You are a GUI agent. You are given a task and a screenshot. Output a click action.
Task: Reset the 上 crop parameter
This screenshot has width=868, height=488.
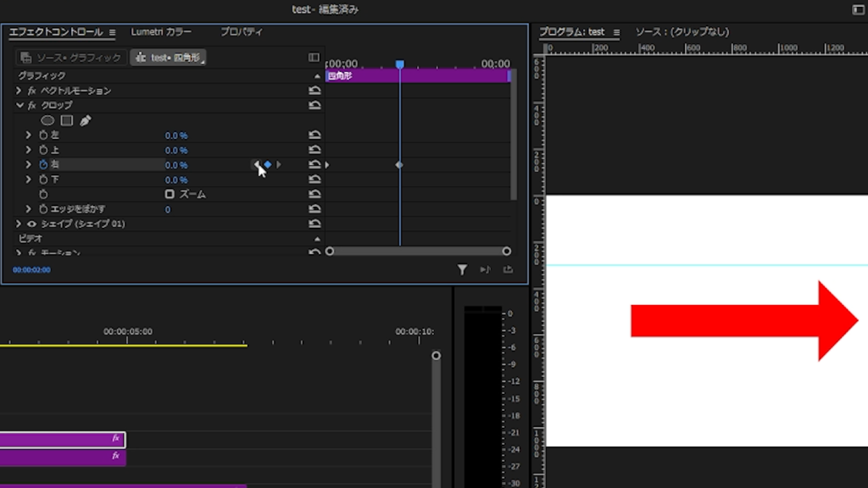pos(314,150)
